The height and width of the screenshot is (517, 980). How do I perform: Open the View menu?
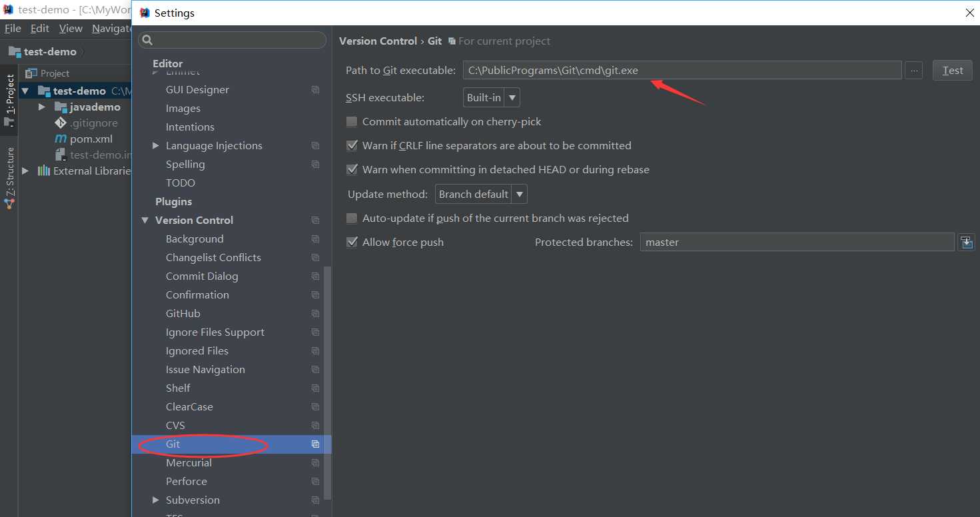pos(71,29)
